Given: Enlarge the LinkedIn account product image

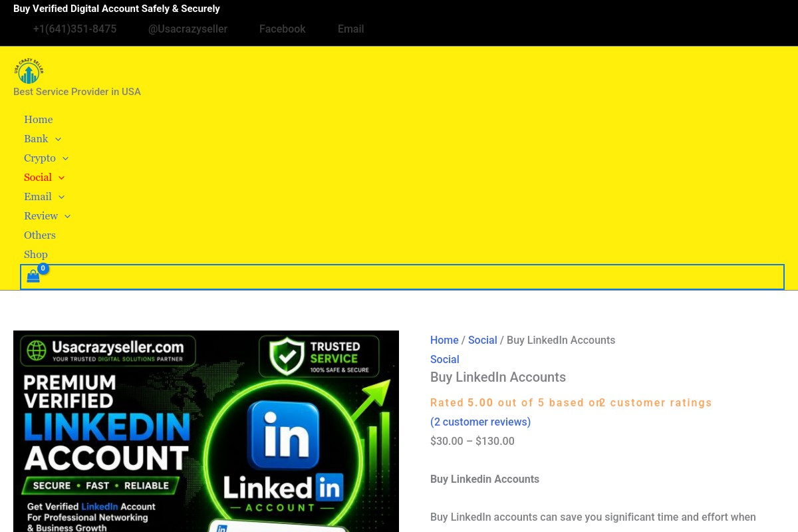Looking at the screenshot, I should [206, 431].
